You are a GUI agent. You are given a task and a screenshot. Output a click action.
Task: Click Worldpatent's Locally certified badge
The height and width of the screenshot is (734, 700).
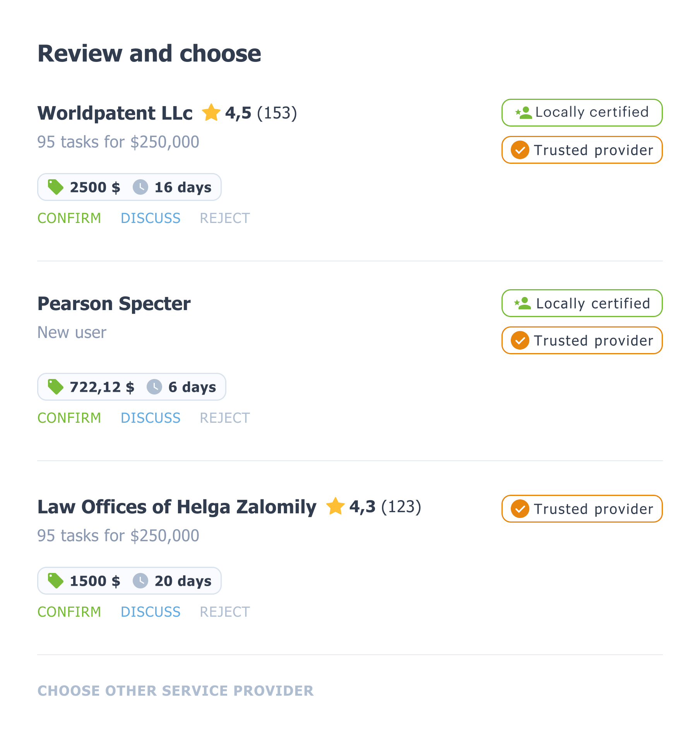(582, 113)
